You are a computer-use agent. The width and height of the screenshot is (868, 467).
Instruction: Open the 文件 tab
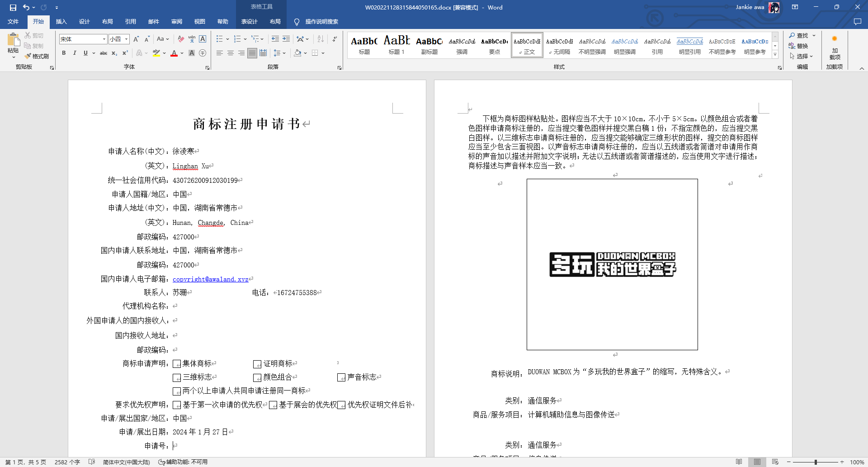[x=13, y=22]
